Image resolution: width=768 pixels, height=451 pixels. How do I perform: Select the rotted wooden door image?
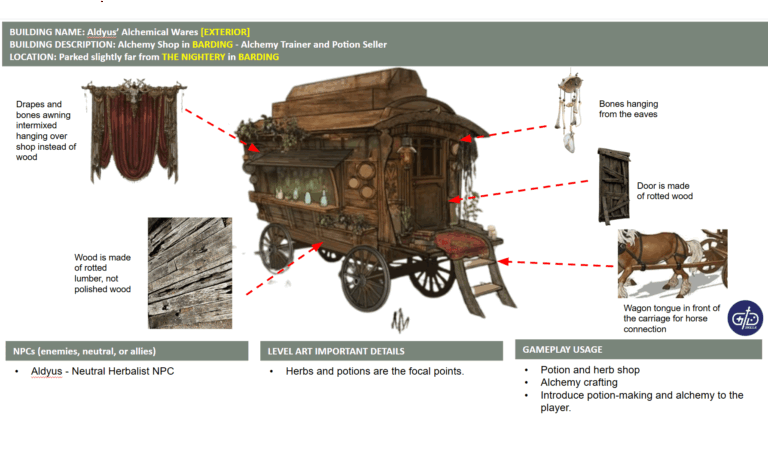(x=611, y=186)
